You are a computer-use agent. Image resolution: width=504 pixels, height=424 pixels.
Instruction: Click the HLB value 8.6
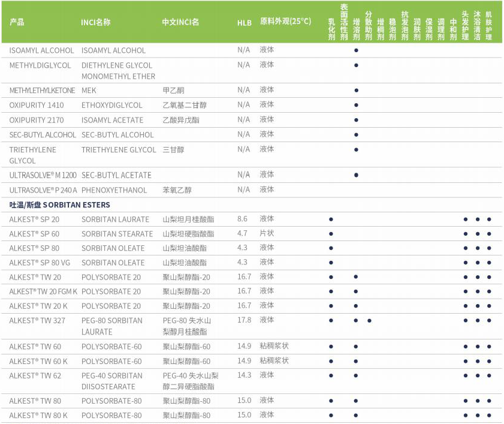click(242, 219)
